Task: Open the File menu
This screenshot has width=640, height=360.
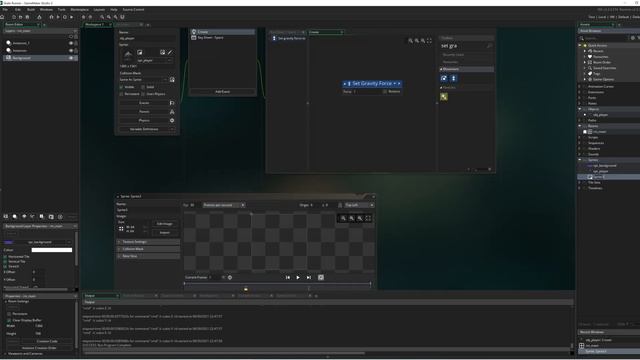Action: 5,9
